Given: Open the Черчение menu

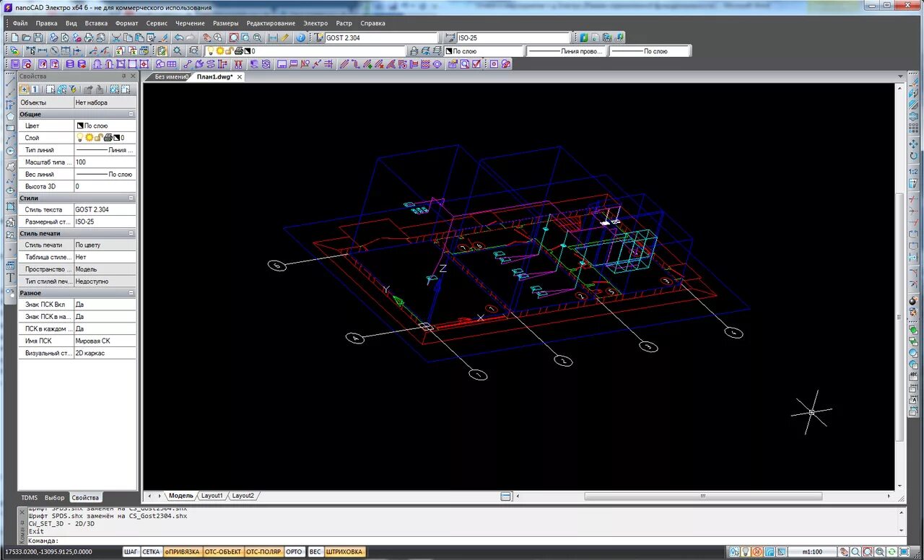Looking at the screenshot, I should [x=190, y=23].
